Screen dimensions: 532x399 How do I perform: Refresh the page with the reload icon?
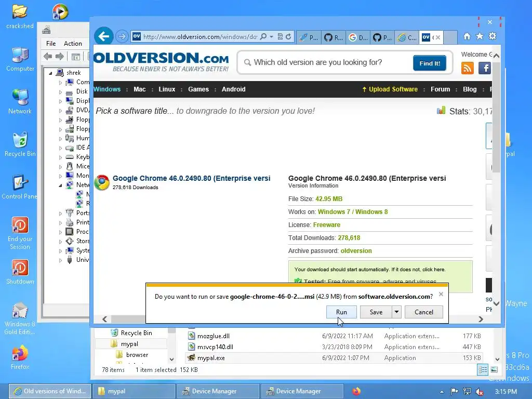(288, 37)
